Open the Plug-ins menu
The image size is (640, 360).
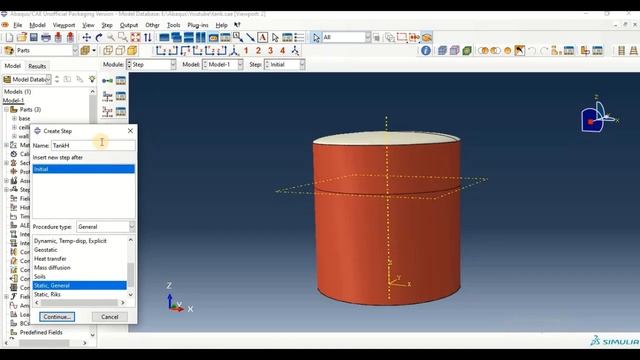coord(198,25)
